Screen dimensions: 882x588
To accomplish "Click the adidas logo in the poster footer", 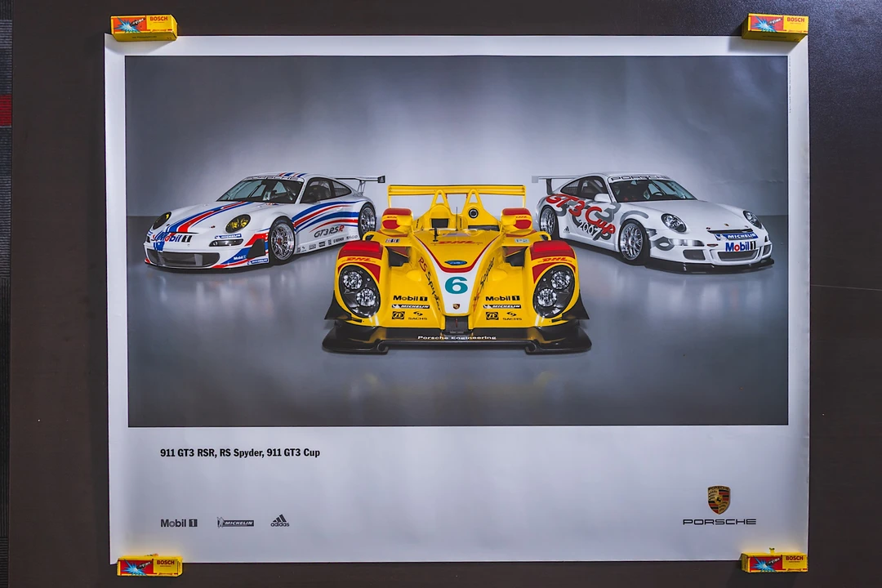I will point(279,521).
